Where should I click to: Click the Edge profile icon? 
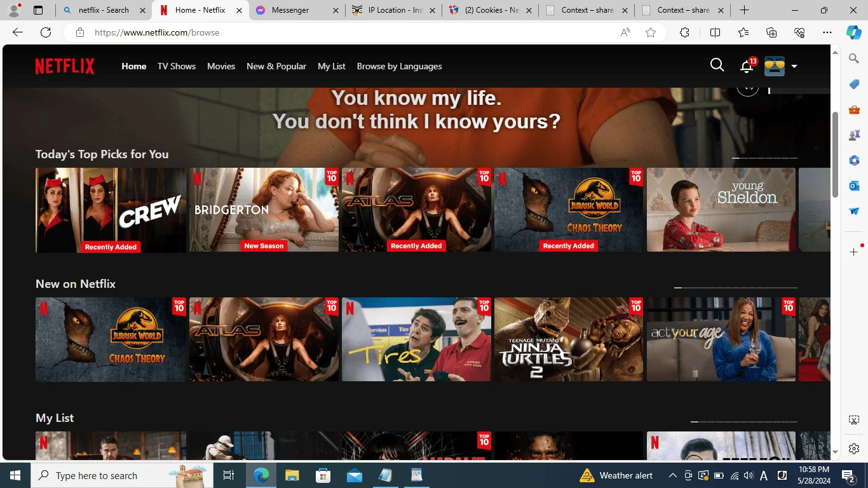[x=13, y=10]
